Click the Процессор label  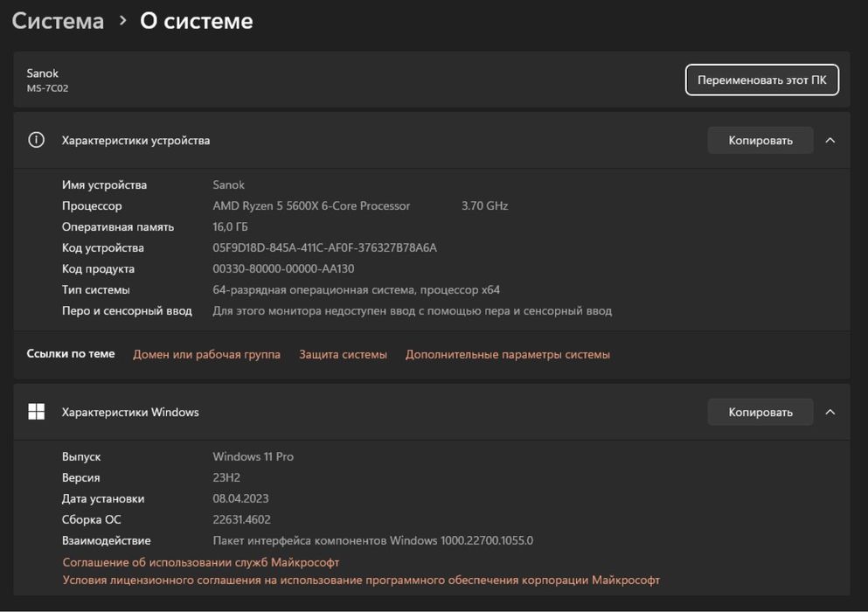click(x=92, y=206)
